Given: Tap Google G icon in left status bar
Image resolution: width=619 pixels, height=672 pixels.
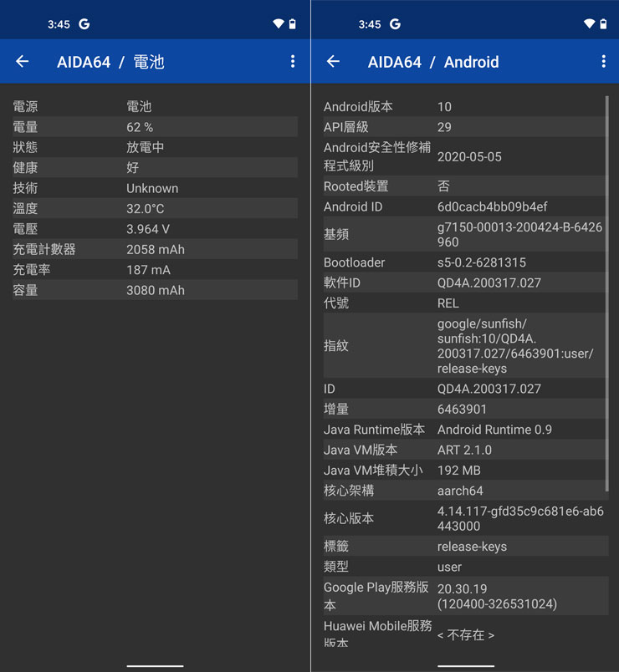Looking at the screenshot, I should pyautogui.click(x=84, y=24).
